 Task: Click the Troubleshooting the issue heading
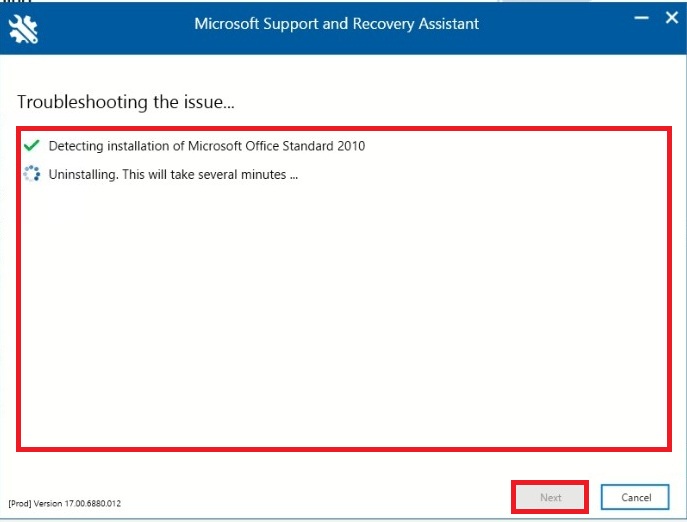125,102
